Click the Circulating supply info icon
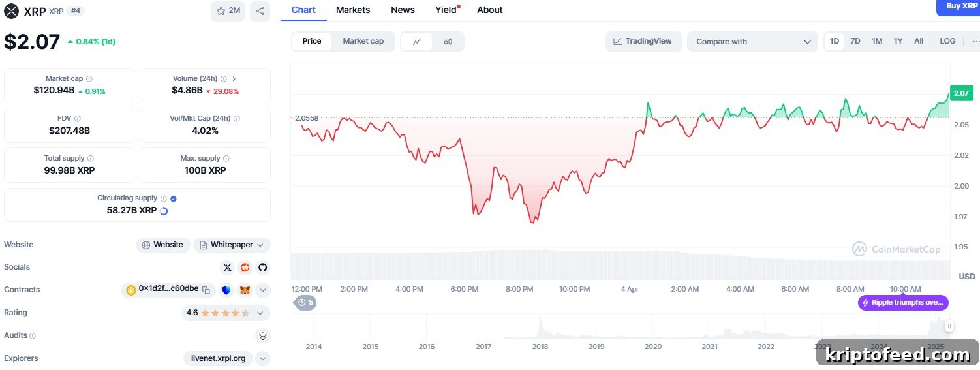Image resolution: width=980 pixels, height=370 pixels. [164, 198]
